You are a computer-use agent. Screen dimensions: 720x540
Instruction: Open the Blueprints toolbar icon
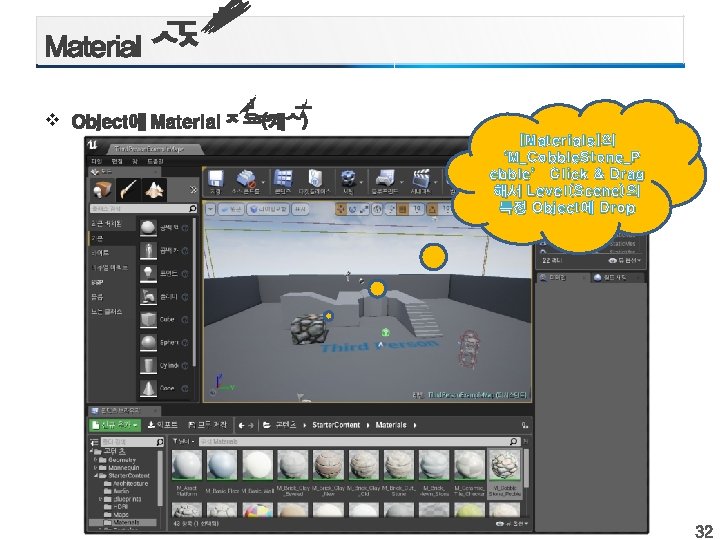tap(385, 179)
